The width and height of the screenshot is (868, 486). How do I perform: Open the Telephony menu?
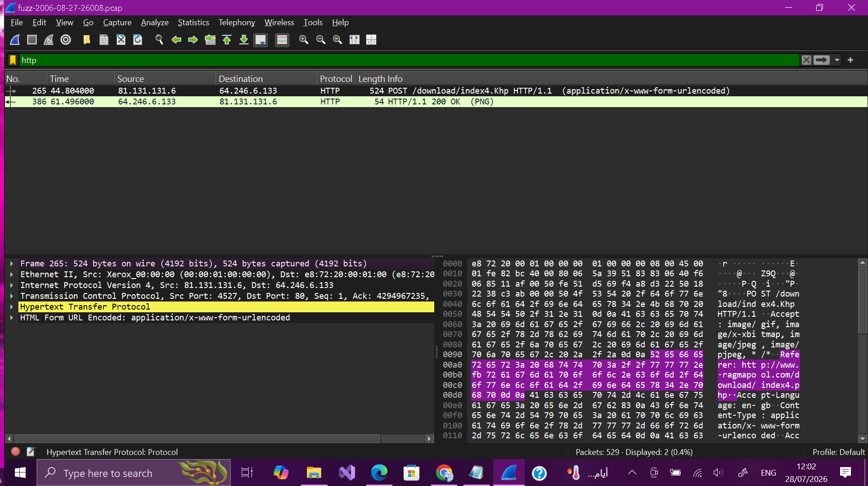237,22
